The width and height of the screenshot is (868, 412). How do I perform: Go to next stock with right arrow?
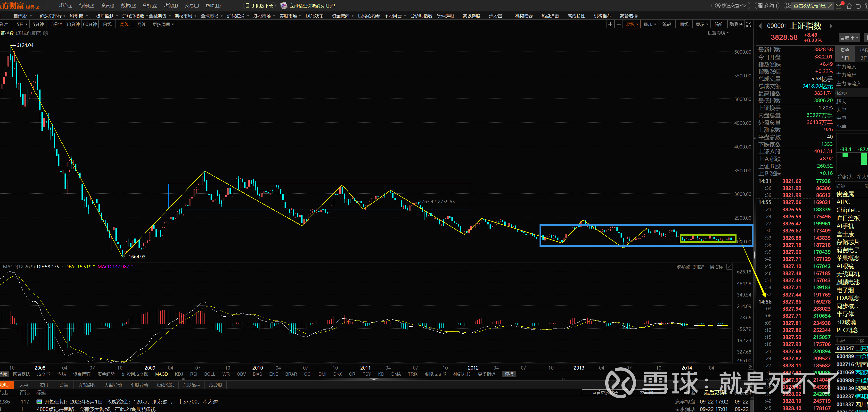click(831, 26)
